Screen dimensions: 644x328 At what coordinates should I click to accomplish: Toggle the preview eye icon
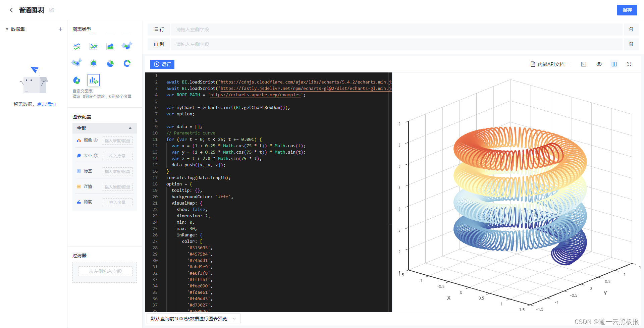pyautogui.click(x=599, y=64)
